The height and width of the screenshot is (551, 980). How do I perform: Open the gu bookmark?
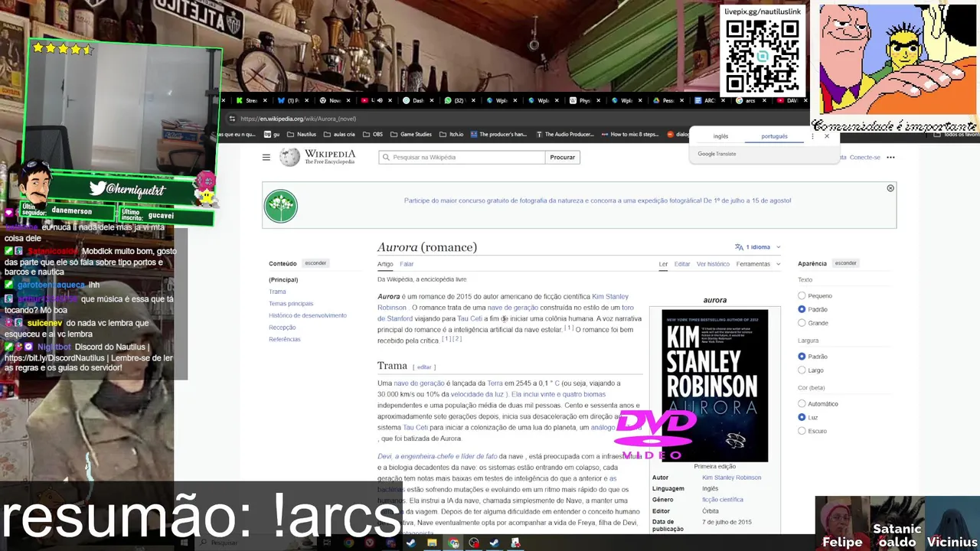(x=273, y=134)
